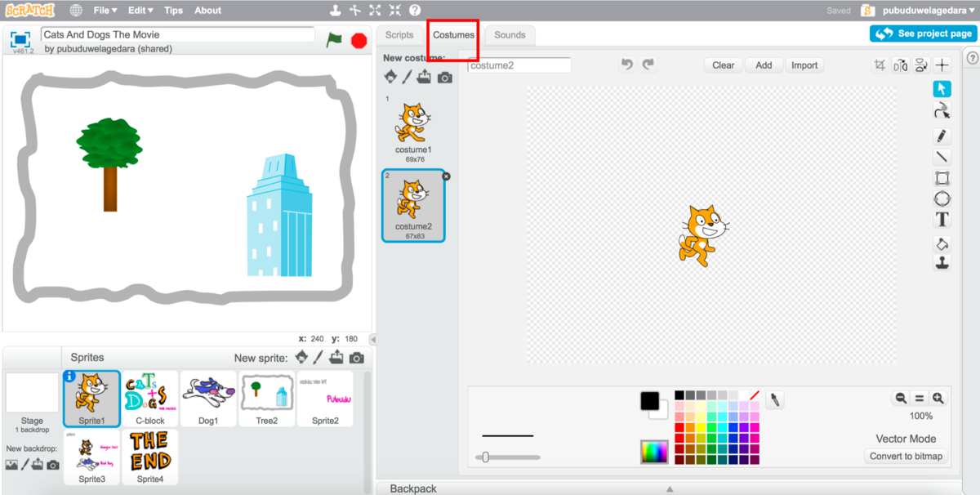Expand the Backpack panel
The height and width of the screenshot is (495, 980).
point(670,488)
